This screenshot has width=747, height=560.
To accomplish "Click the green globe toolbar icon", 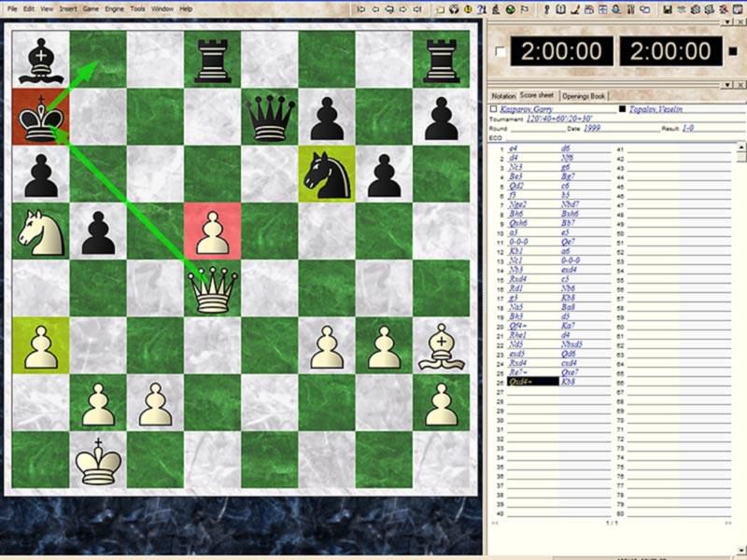I will 510,8.
